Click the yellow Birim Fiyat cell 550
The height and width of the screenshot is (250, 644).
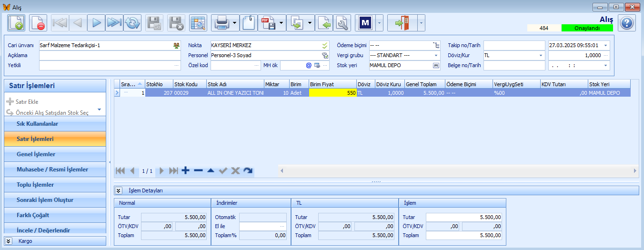coord(332,93)
